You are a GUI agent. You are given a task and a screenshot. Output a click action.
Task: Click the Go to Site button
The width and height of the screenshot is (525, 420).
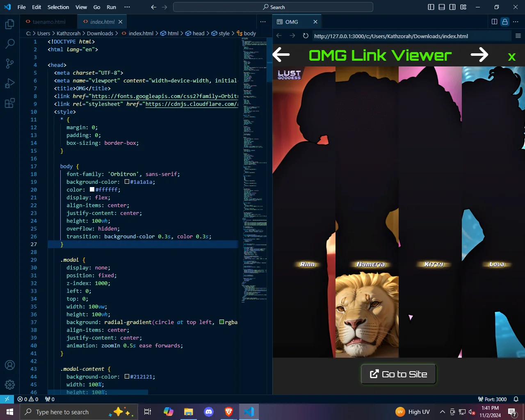(398, 374)
